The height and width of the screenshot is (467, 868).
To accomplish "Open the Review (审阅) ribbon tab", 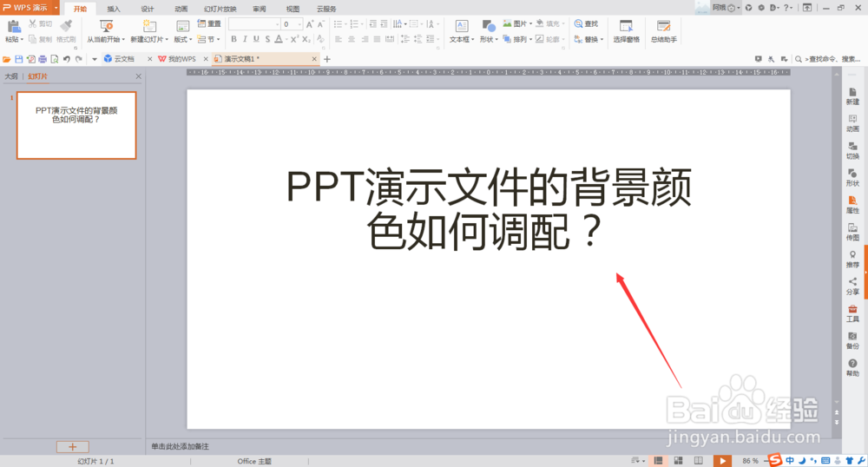I will (259, 9).
